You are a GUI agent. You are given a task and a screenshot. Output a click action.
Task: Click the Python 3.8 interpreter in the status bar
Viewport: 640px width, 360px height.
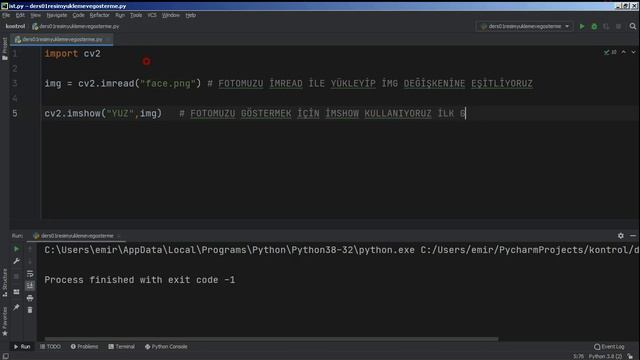(x=605, y=356)
